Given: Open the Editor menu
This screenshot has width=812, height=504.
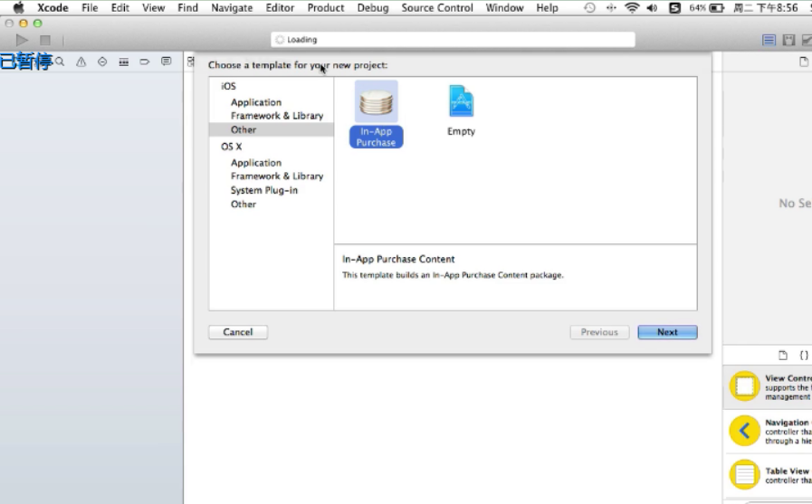Looking at the screenshot, I should (x=280, y=8).
